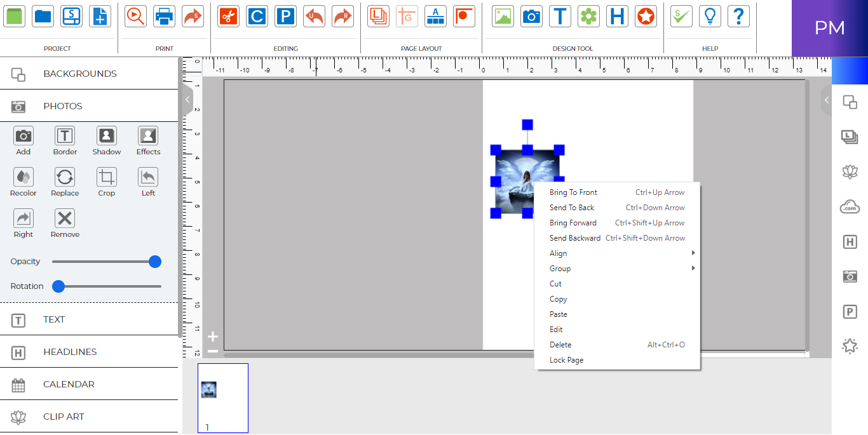Zoom in with the canvas plus button
Viewport: 868px width, 435px height.
(x=213, y=337)
